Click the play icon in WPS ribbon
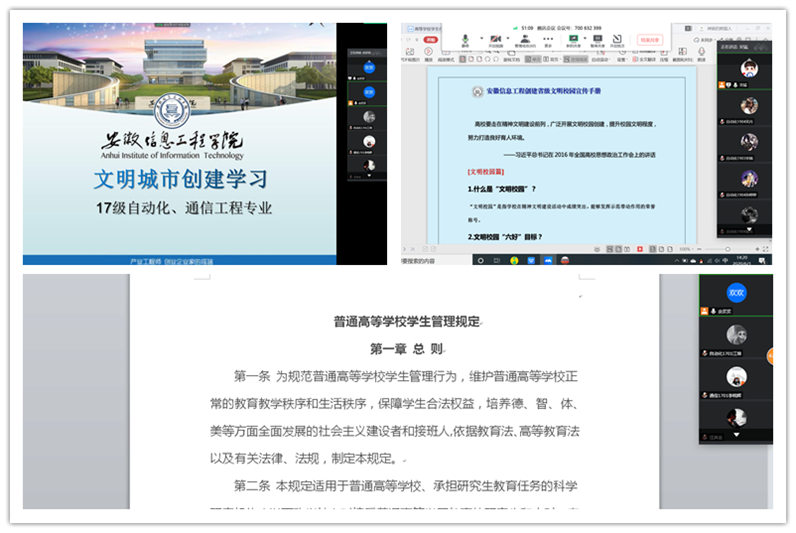The width and height of the screenshot is (796, 533). coord(428,52)
